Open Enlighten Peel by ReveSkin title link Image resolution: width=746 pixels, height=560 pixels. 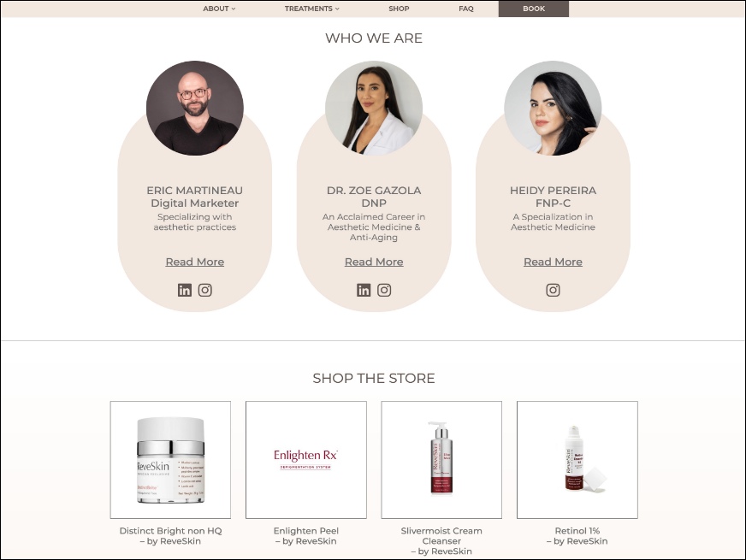coord(306,536)
